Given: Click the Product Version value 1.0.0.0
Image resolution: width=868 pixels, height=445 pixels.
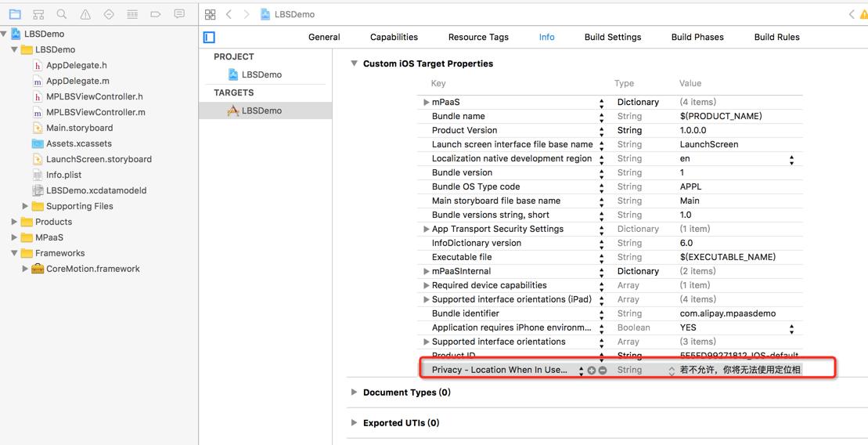Looking at the screenshot, I should (693, 130).
